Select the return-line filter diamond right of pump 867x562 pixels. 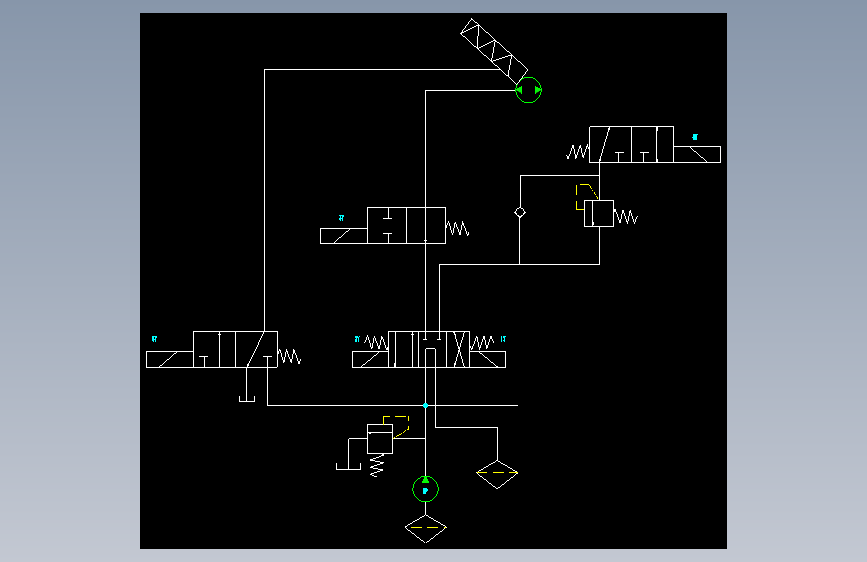[x=497, y=474]
